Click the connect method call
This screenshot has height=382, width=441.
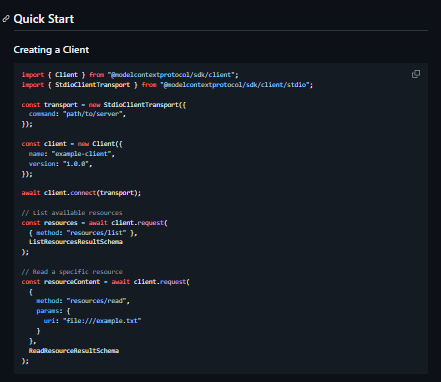click(83, 193)
